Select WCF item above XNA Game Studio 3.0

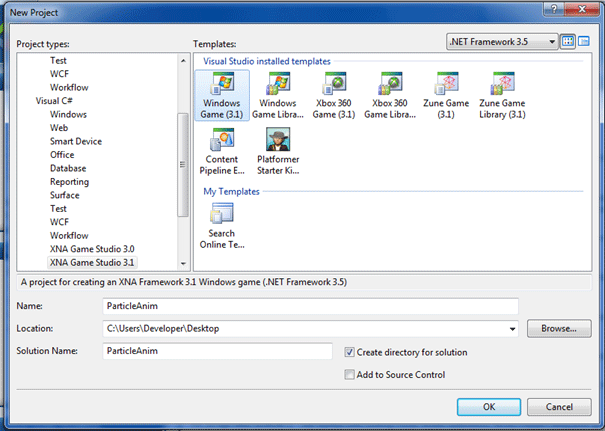click(59, 222)
